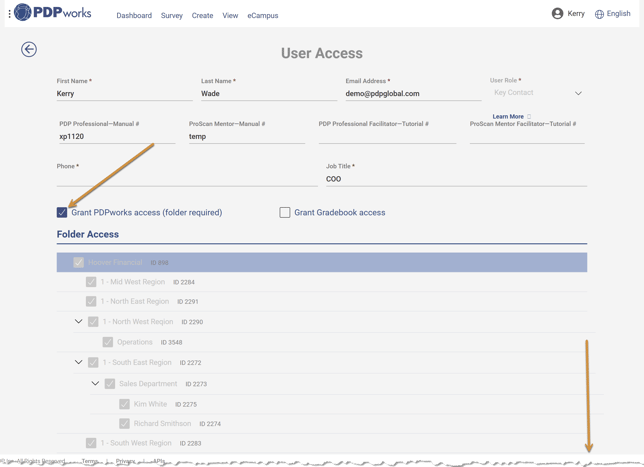644x467 pixels.
Task: Click the ID 2284 text
Action: 184,282
